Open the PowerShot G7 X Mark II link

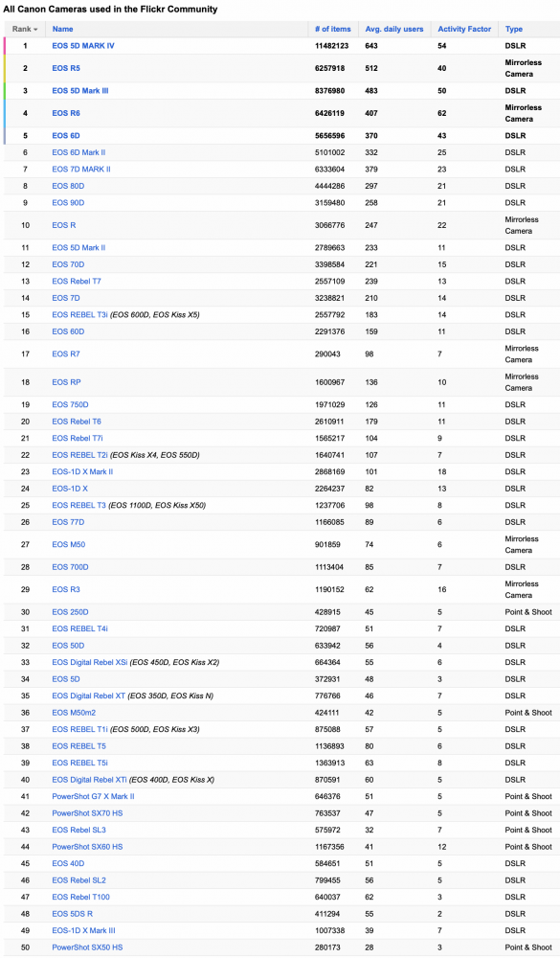(94, 797)
